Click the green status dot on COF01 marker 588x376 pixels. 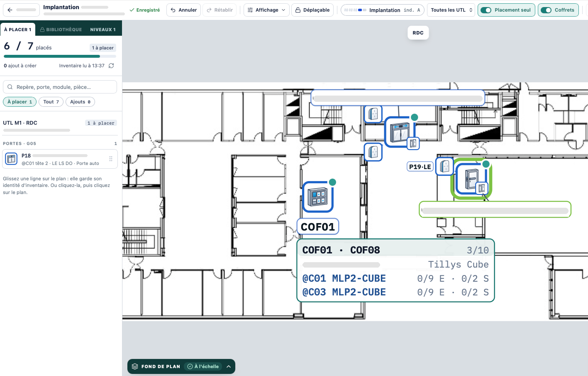coord(332,182)
